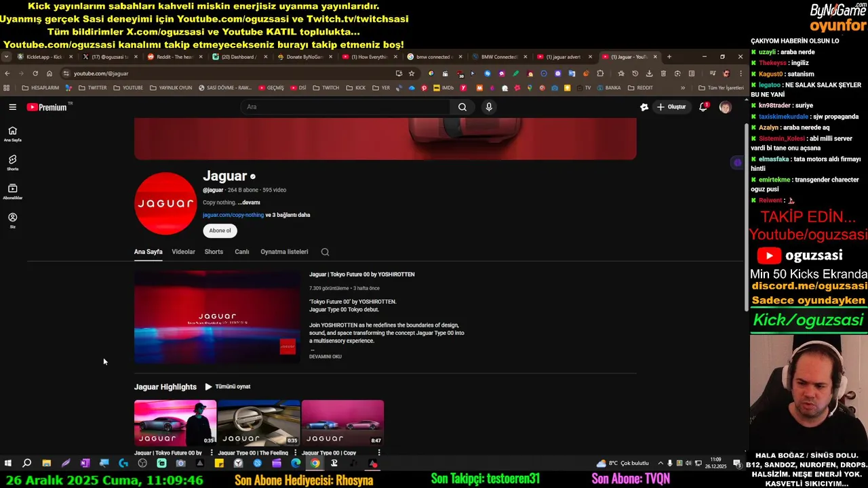Start voice search with the microphone icon
This screenshot has height=488, width=868.
pos(489,107)
